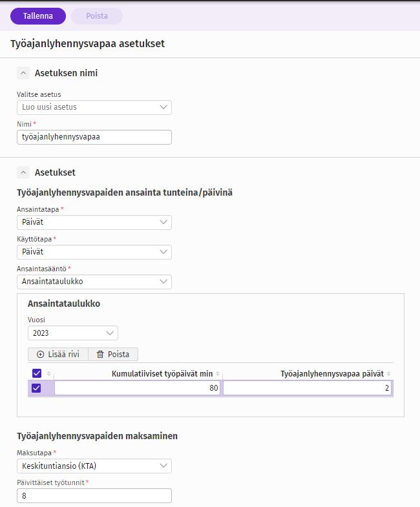Uncheck the row checkbox for 80 days
The image size is (420, 507).
click(x=36, y=388)
